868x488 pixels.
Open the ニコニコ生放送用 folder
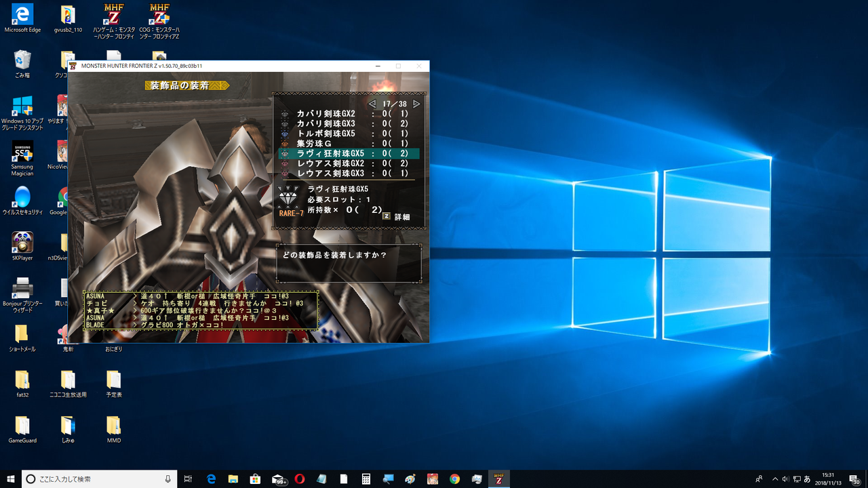coord(68,384)
